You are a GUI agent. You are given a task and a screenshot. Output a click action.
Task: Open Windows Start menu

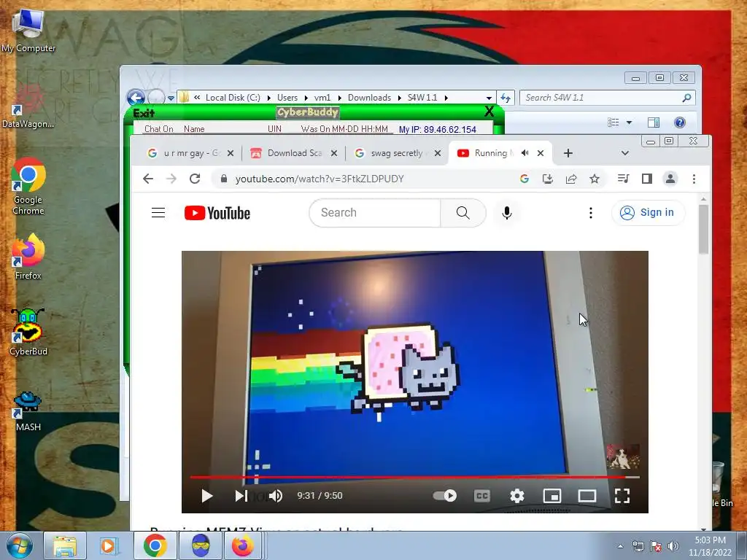click(x=19, y=545)
